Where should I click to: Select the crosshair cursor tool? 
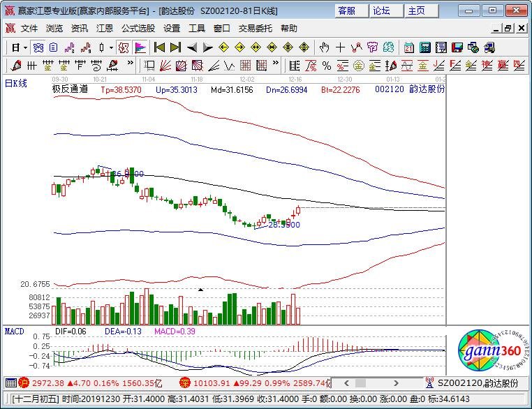click(x=340, y=47)
